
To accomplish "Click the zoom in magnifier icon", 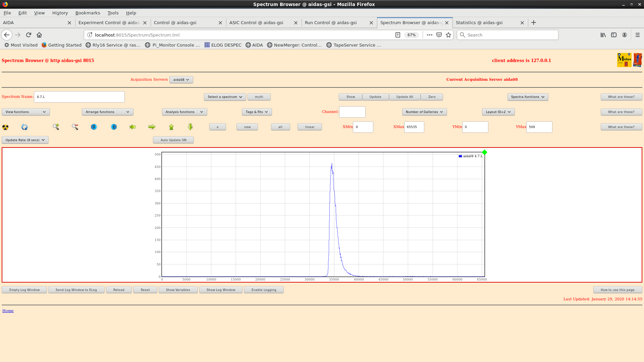I will click(x=56, y=127).
